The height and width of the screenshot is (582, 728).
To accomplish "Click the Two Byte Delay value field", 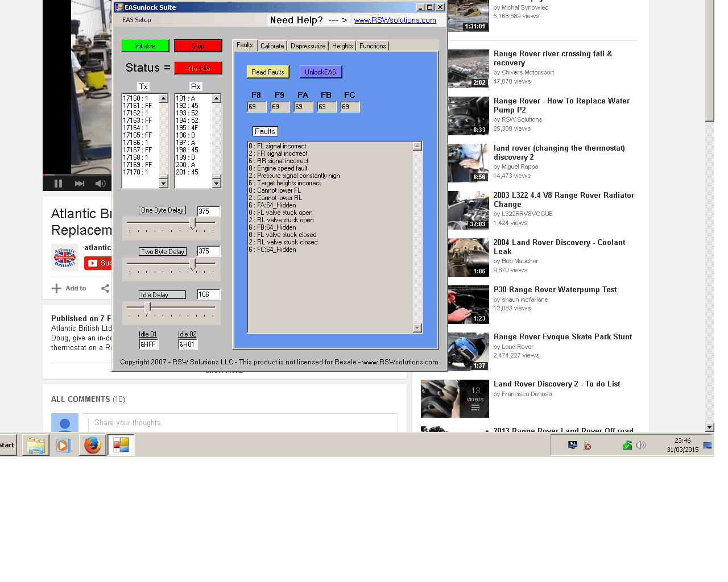I will pos(208,251).
